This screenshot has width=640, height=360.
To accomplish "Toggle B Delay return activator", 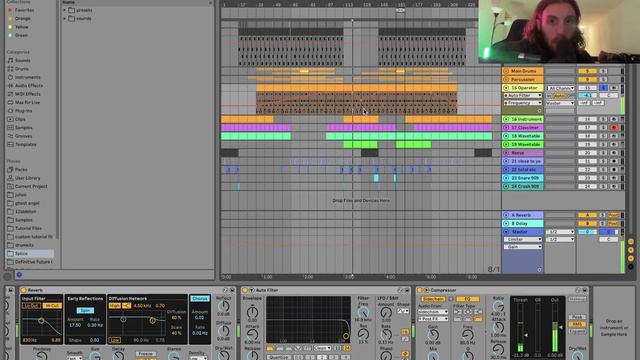I will click(x=587, y=224).
